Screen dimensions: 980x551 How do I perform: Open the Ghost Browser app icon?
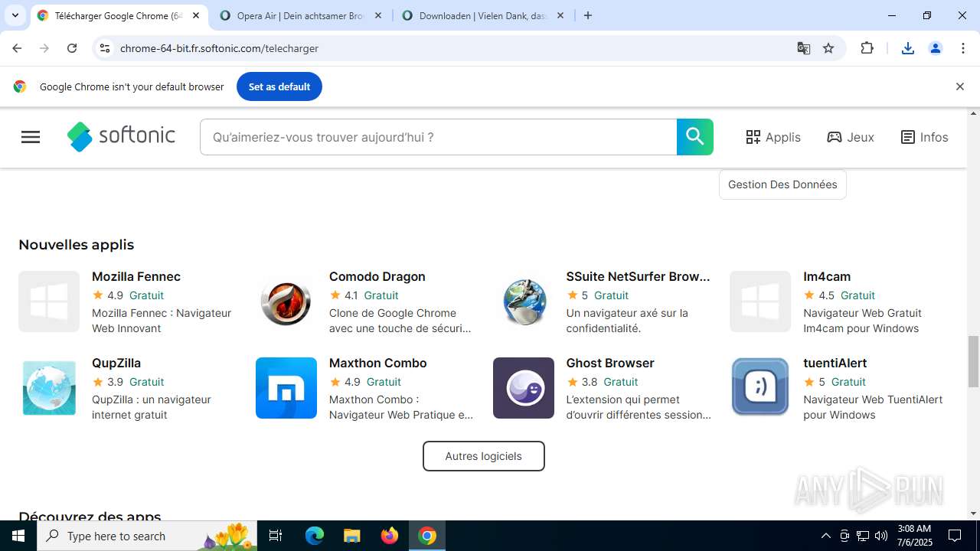click(524, 388)
